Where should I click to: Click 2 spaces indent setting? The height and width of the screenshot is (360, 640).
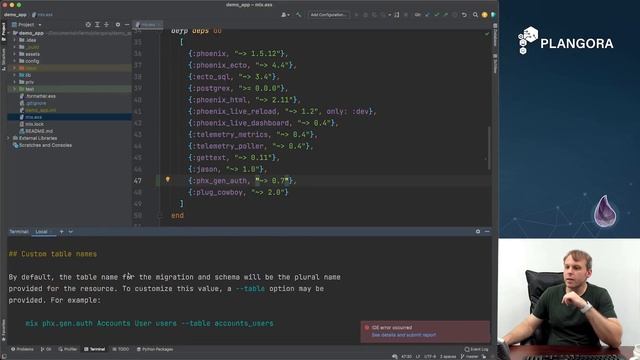point(448,356)
